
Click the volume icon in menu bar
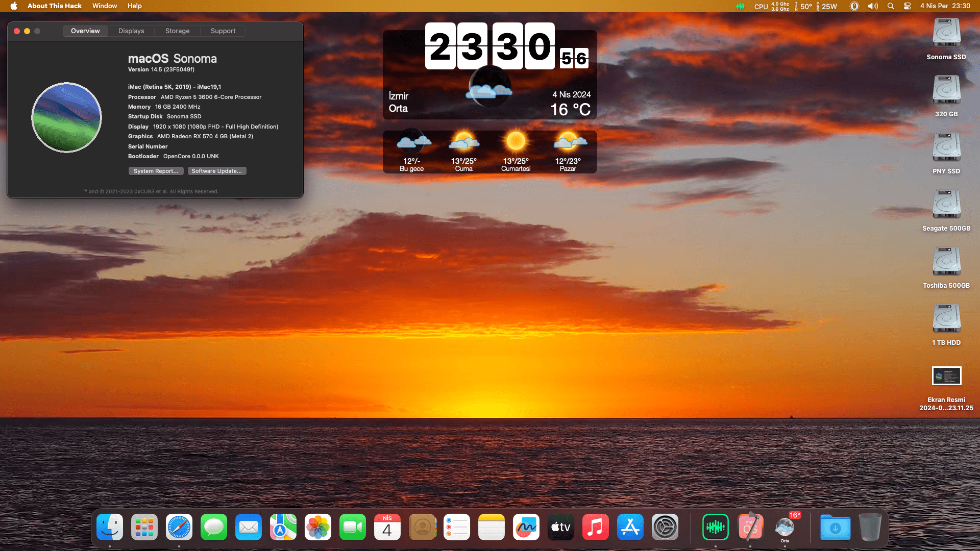coord(873,6)
